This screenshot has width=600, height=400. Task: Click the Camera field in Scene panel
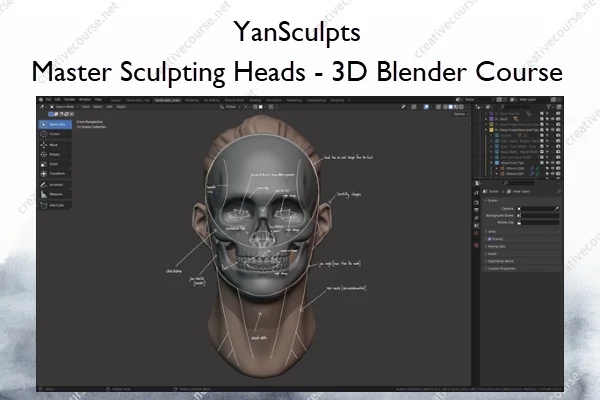[538, 209]
